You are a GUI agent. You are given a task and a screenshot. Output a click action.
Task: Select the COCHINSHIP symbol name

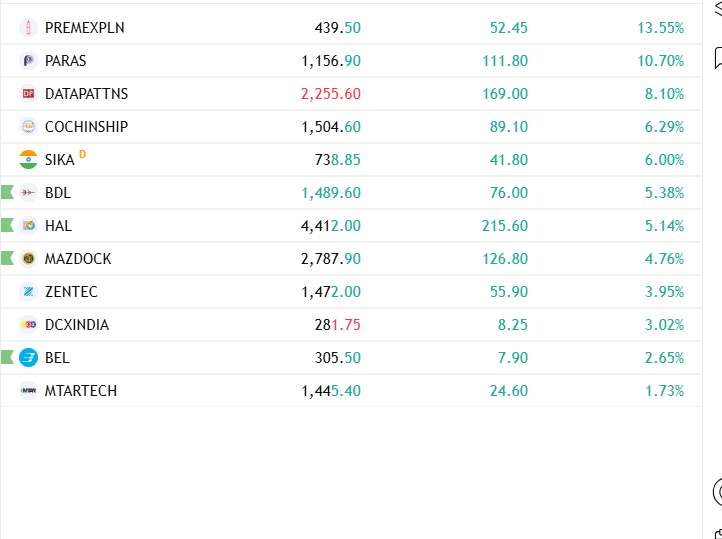point(87,127)
